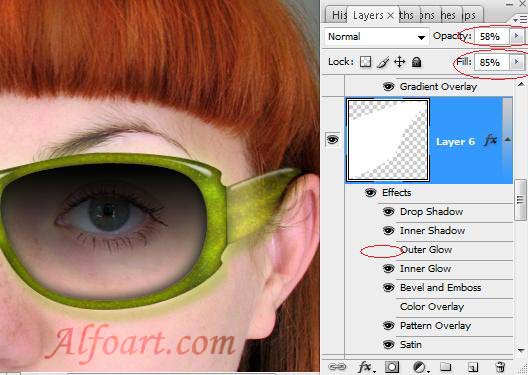The width and height of the screenshot is (528, 375).
Task: Click the Gradient Overlay effect label
Action: [x=438, y=87]
